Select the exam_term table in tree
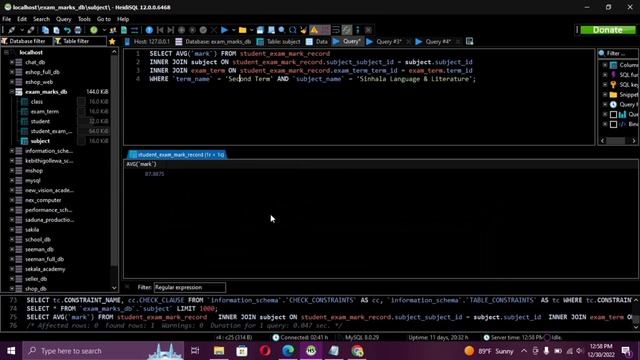Viewport: 640px width, 360px height. coord(44,111)
